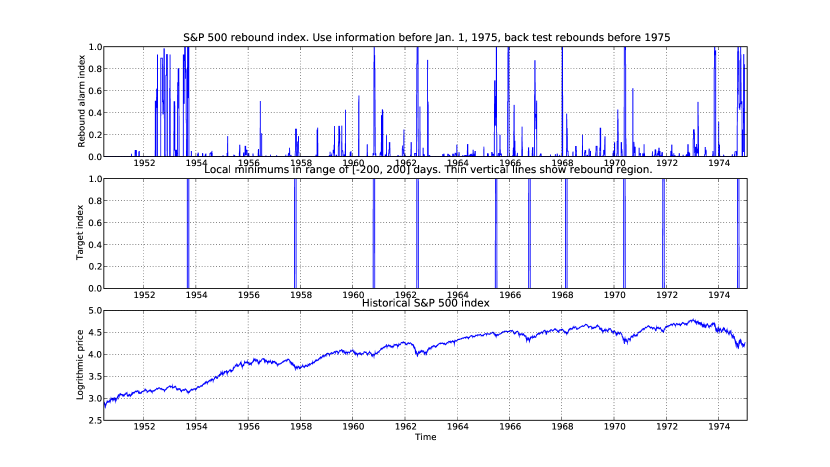
Task: Click the 4.5 tick on the logarithmic price axis
Action: [95, 333]
